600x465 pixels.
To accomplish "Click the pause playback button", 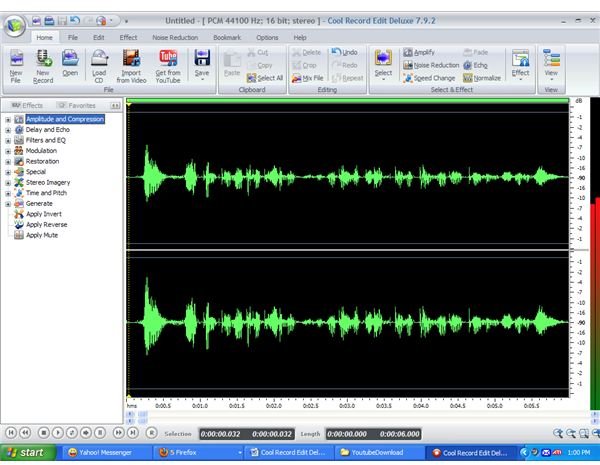I will (x=100, y=433).
